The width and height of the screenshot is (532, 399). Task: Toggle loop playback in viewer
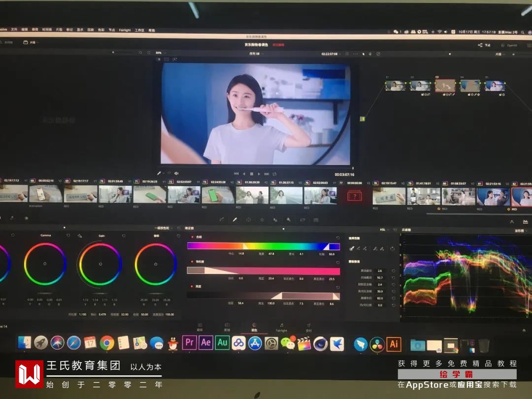[274, 174]
